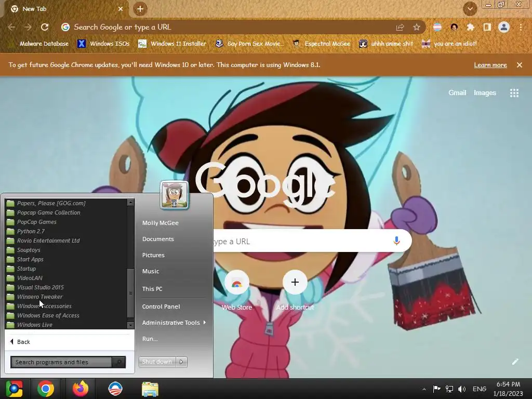Reload the page with the refresh icon

(45, 27)
